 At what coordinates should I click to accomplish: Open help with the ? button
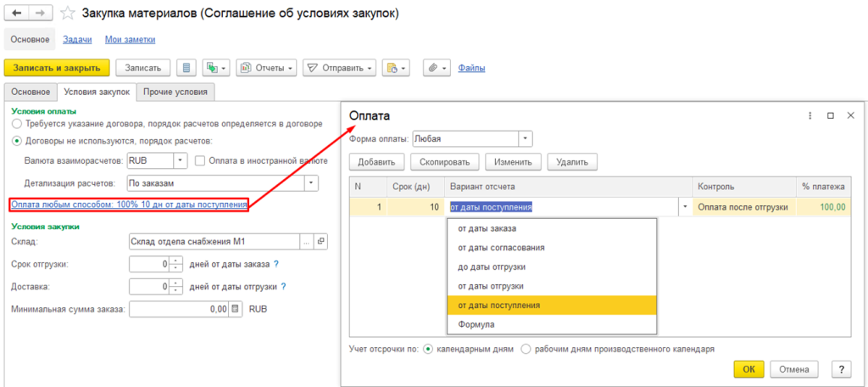pyautogui.click(x=842, y=369)
